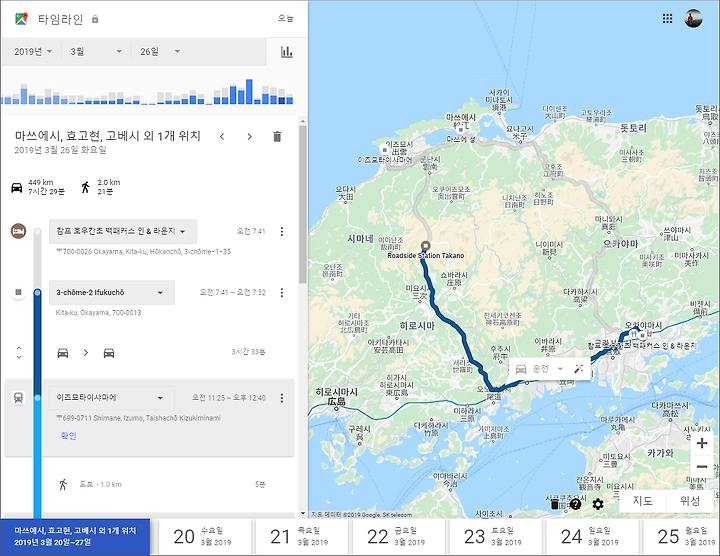Open the 26일 day dropdown
Screen dimensions: 720x556
click(160, 52)
